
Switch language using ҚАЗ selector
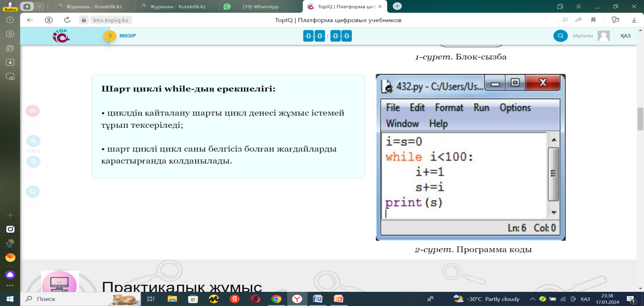tap(626, 36)
